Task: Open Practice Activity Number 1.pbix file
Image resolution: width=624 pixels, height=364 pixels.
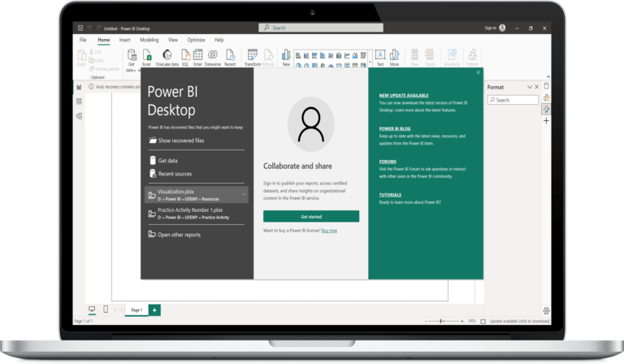Action: [197, 213]
